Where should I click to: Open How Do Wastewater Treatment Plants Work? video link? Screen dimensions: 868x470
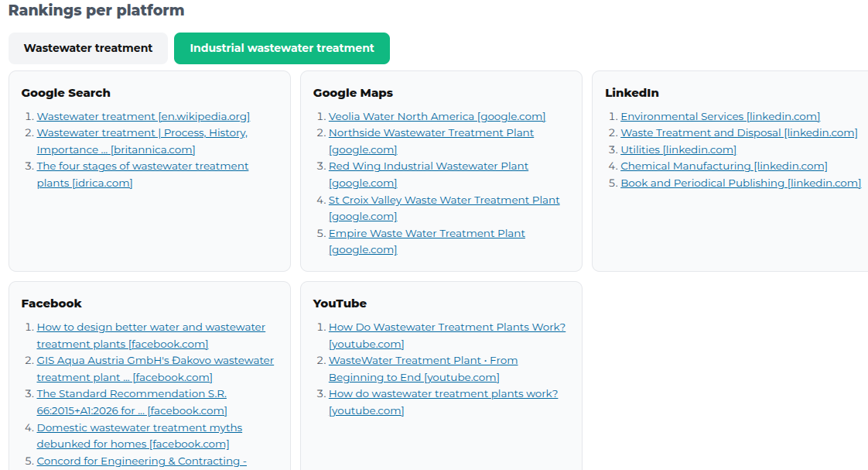(447, 335)
